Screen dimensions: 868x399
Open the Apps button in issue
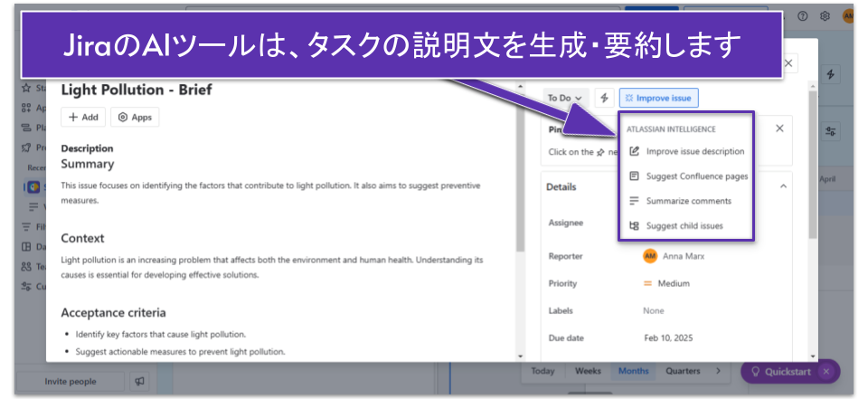coord(135,117)
